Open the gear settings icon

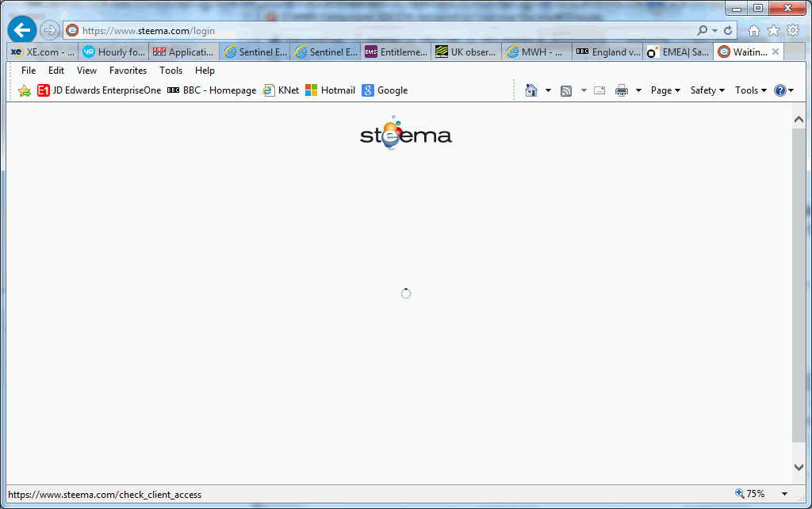(x=793, y=31)
